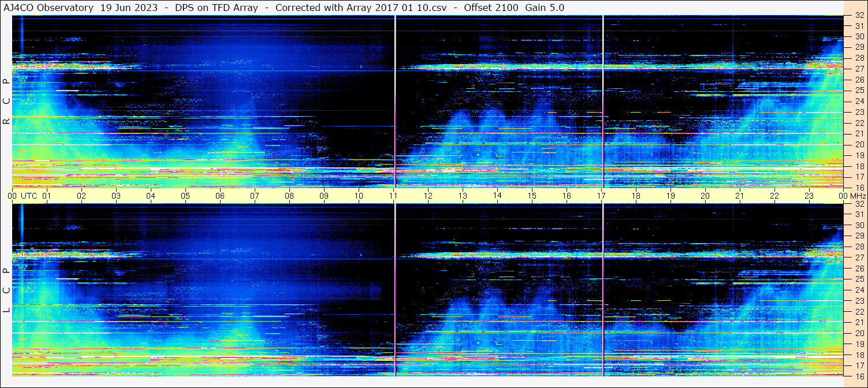Select hour "20" on the time axis
Viewport: 868px width, 388px height.
pyautogui.click(x=705, y=196)
